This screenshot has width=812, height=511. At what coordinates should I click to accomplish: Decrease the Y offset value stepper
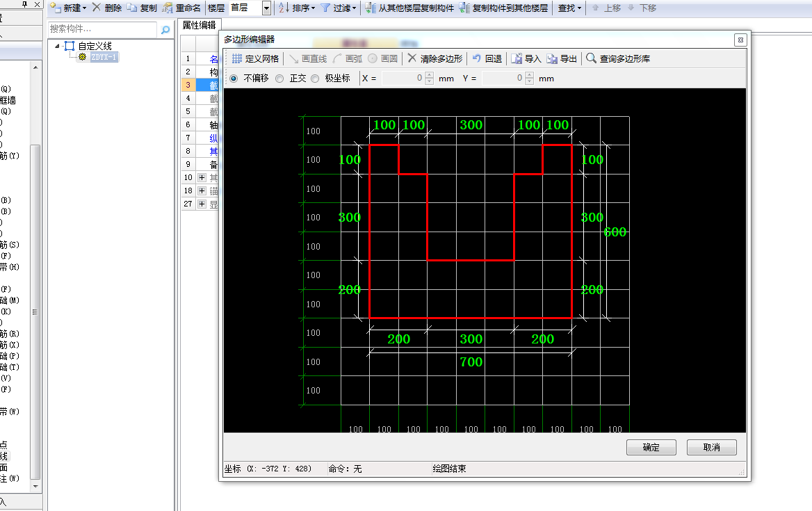[529, 82]
